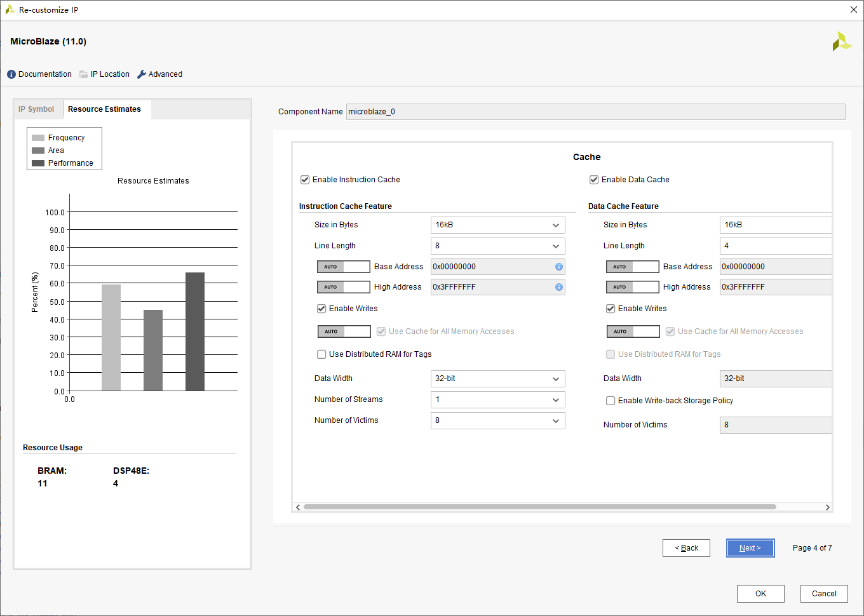Screen dimensions: 864x616
Task: Toggle AUTO switch for instruction cache Base Address
Action: (344, 267)
